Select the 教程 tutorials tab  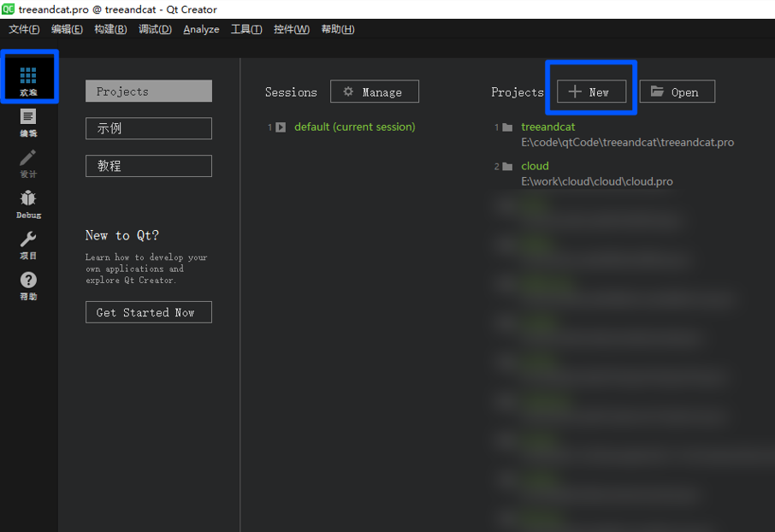tap(149, 166)
